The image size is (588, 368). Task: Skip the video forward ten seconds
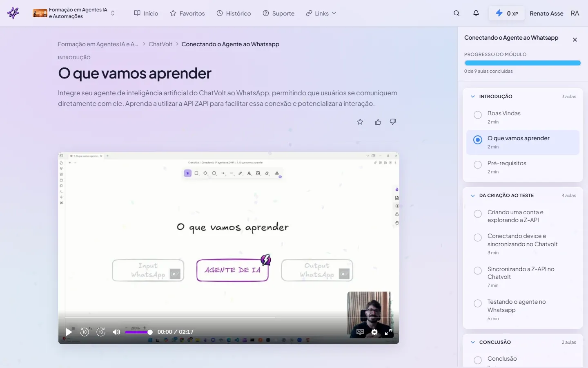pos(101,332)
